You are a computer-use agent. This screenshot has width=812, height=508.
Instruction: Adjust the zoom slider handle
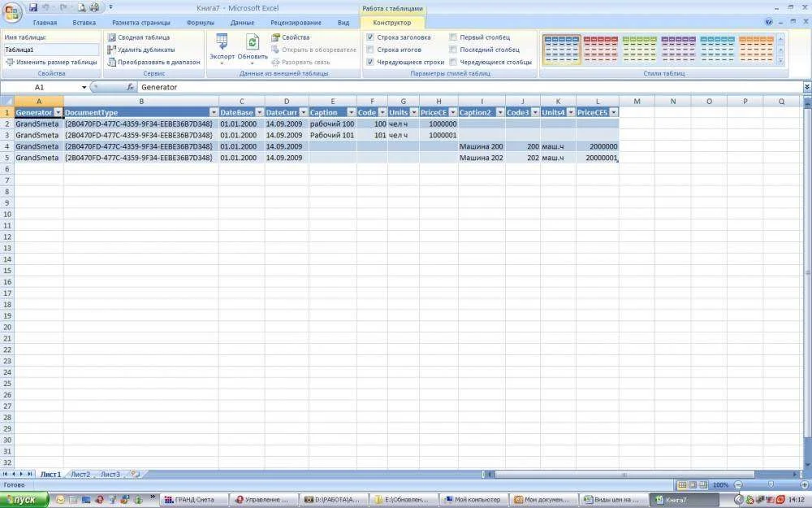771,485
